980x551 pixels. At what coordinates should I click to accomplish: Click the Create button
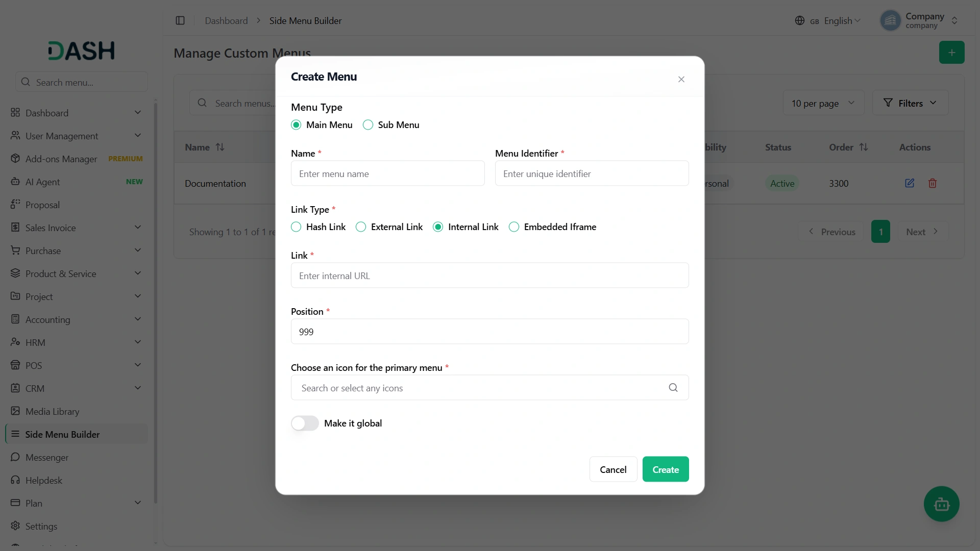666,469
